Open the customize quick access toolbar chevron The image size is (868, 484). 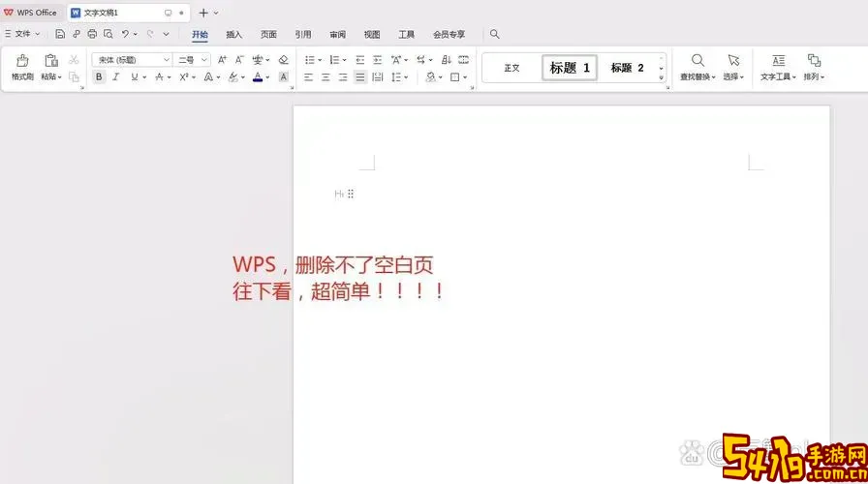tap(166, 34)
